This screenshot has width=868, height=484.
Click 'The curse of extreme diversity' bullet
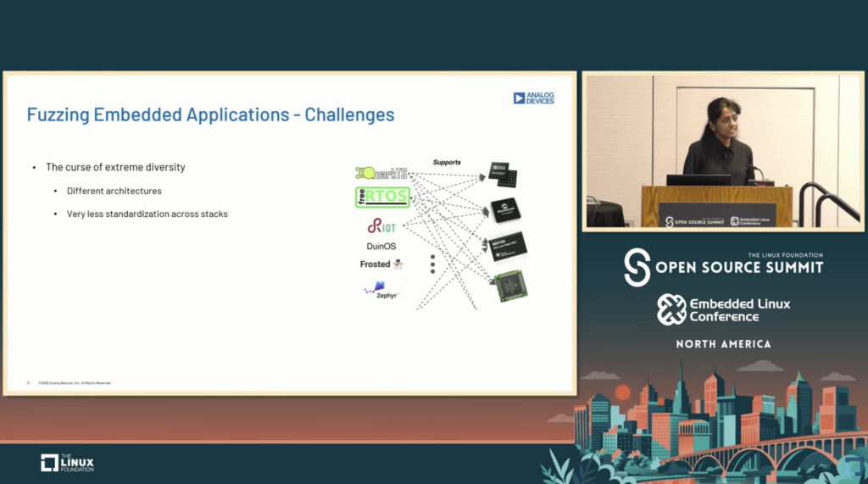115,167
